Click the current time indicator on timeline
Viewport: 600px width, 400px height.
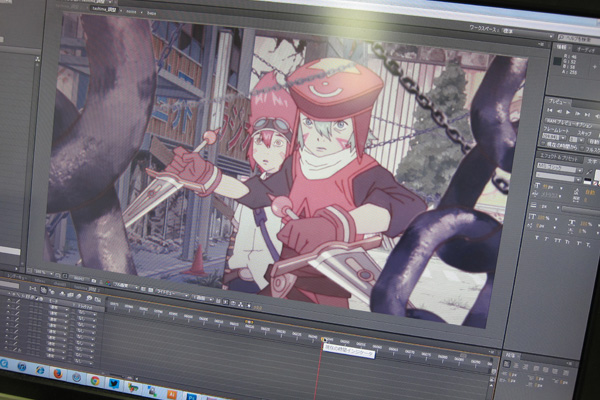point(323,339)
